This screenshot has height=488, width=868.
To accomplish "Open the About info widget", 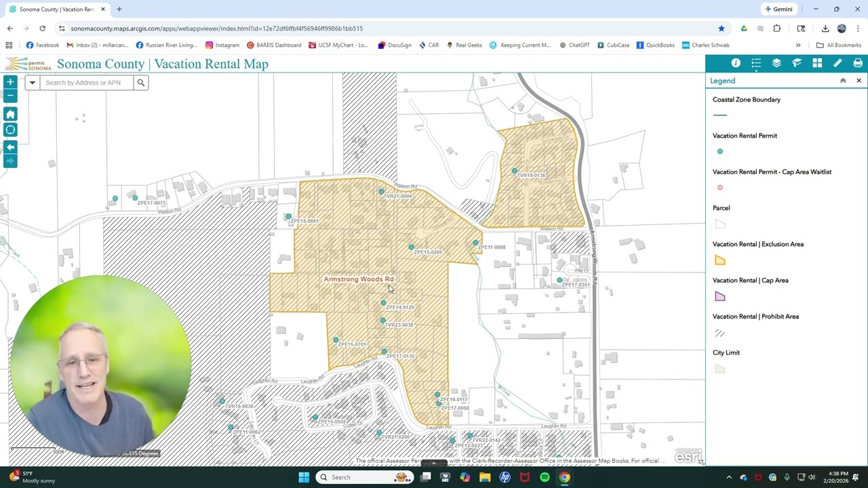I will [736, 63].
